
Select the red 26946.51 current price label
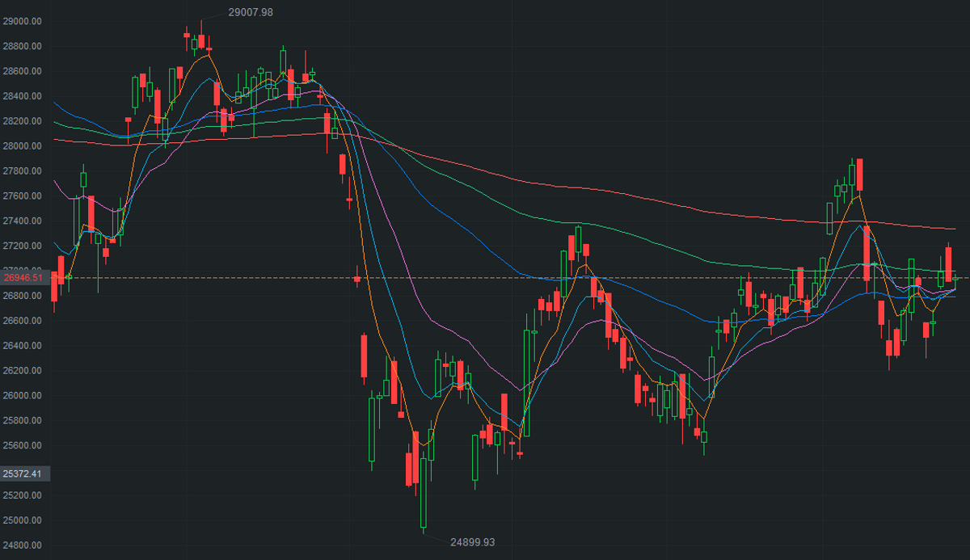coord(25,278)
